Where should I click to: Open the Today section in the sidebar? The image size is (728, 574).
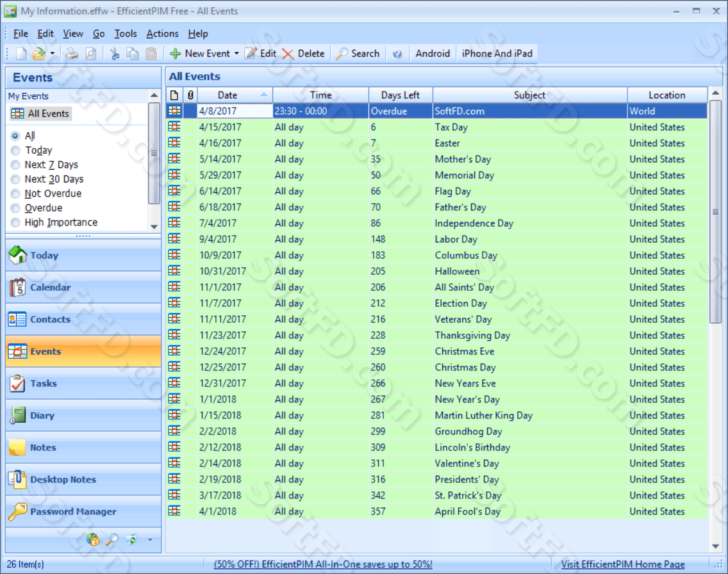[x=83, y=255]
